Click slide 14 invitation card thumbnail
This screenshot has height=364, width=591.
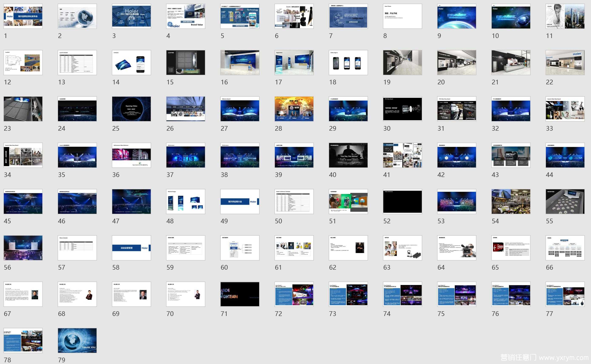click(132, 63)
